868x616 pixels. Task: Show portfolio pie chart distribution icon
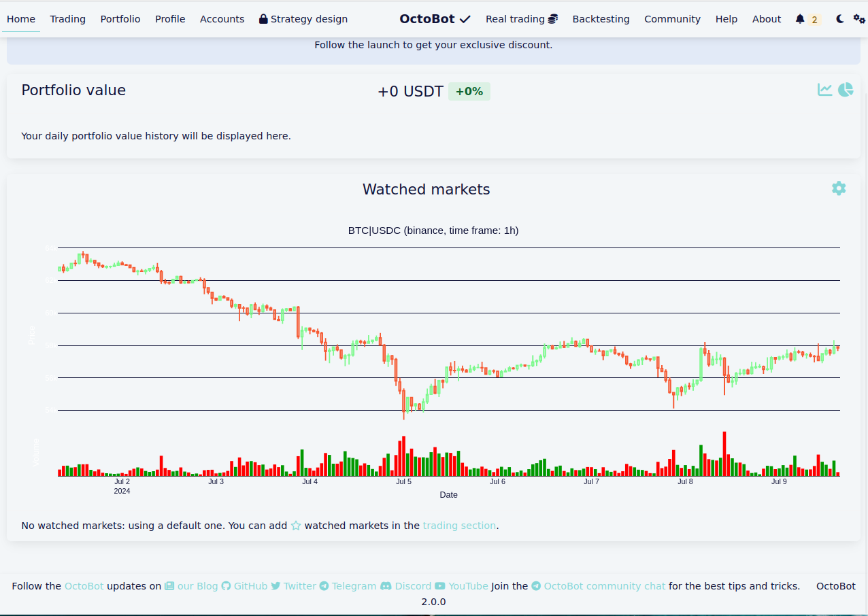[846, 90]
